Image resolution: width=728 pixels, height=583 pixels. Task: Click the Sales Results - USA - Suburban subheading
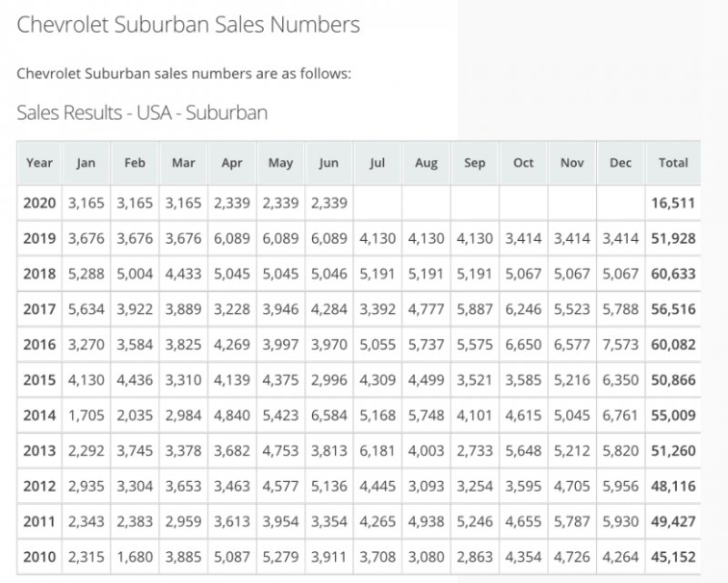142,112
